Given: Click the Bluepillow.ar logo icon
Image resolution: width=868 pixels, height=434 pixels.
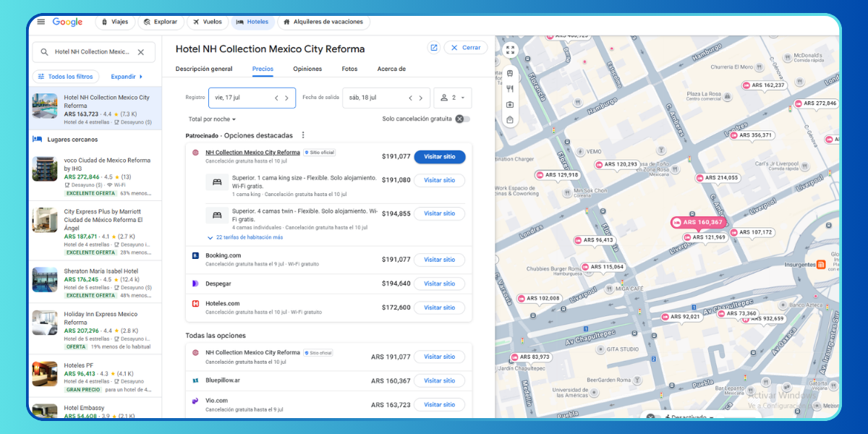Looking at the screenshot, I should click(x=195, y=380).
